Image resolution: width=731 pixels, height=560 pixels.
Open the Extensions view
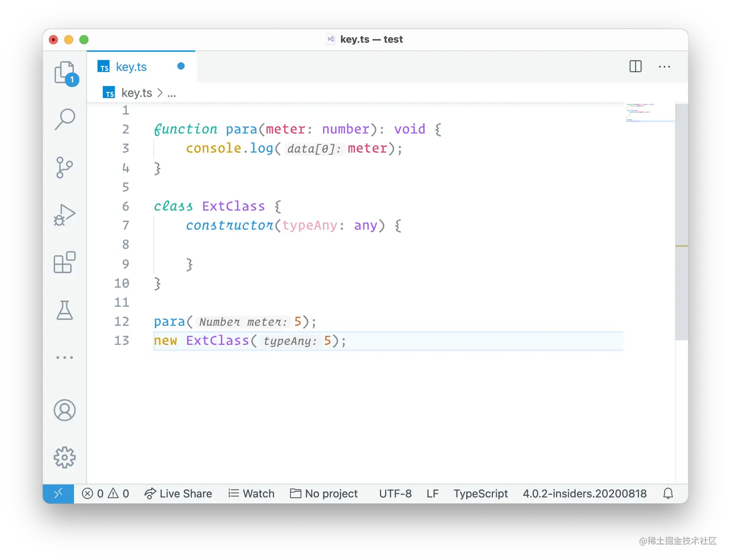click(x=64, y=263)
